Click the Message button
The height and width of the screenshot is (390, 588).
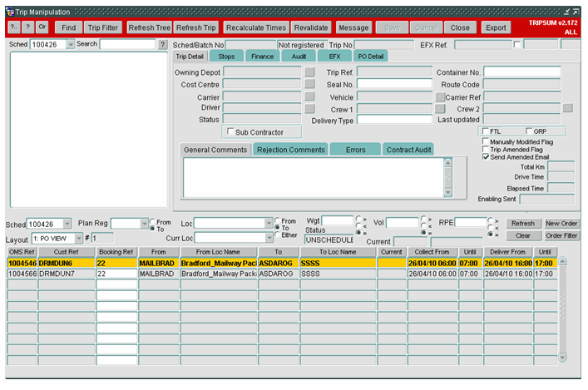click(x=353, y=27)
